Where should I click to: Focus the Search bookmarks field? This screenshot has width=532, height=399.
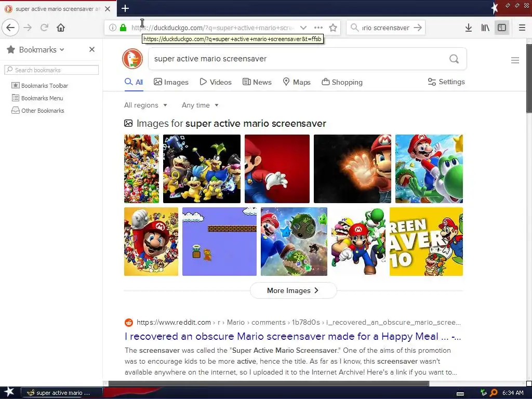(51, 70)
